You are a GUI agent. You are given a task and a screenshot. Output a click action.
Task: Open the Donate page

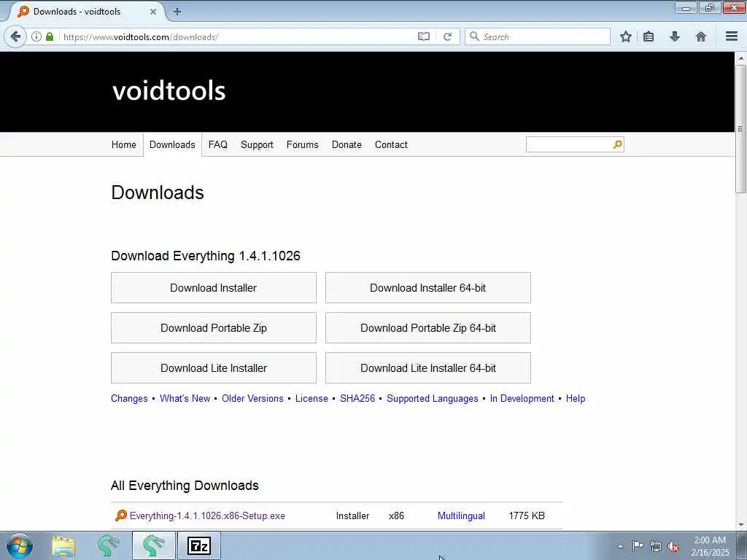pos(347,144)
